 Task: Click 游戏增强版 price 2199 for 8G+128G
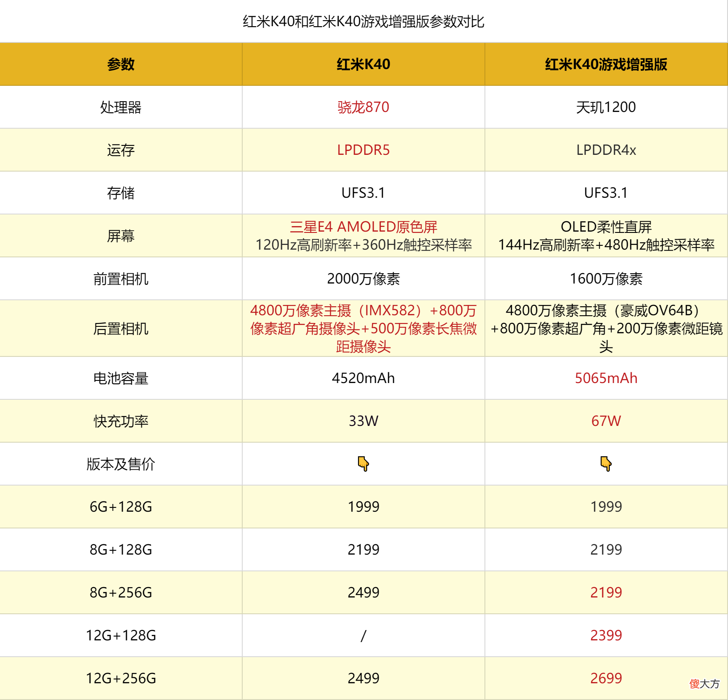[606, 550]
